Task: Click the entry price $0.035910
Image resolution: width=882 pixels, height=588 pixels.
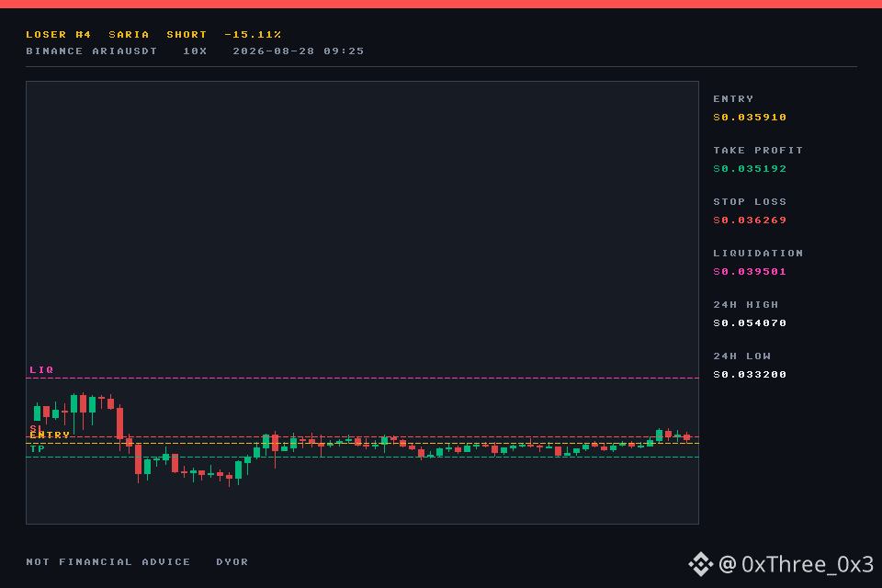Action: [750, 117]
